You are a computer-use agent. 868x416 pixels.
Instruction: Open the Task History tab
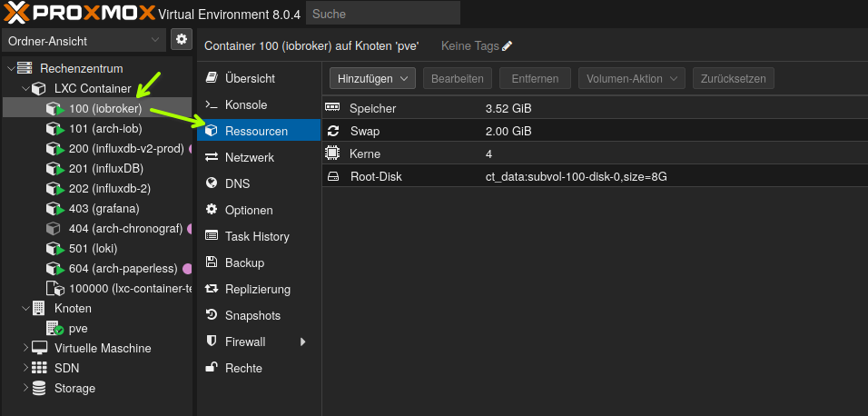(x=259, y=236)
